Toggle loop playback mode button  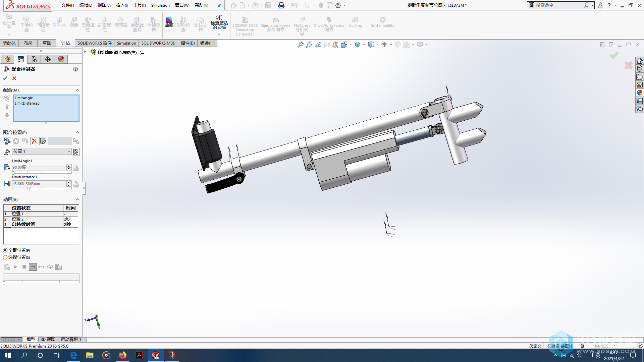50,267
